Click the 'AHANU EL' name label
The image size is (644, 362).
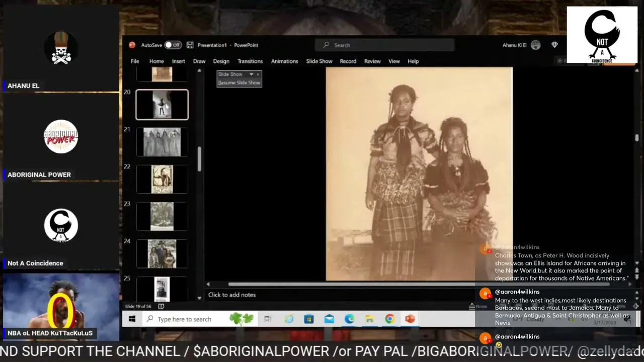click(24, 86)
